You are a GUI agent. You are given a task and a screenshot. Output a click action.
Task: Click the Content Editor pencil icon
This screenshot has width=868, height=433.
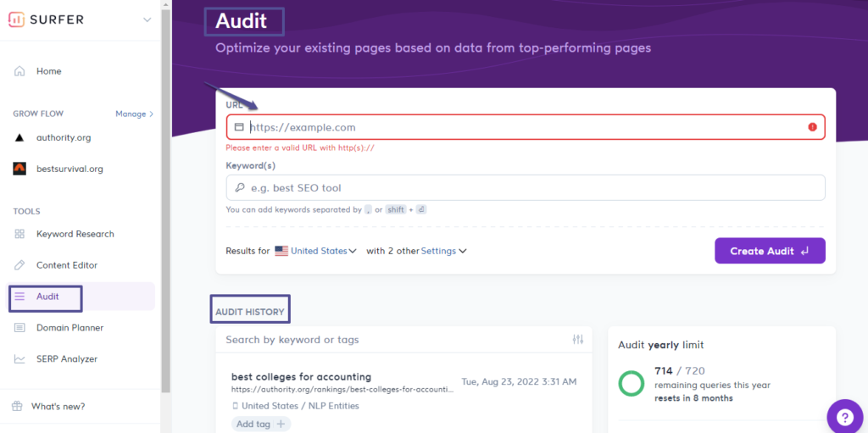point(19,265)
